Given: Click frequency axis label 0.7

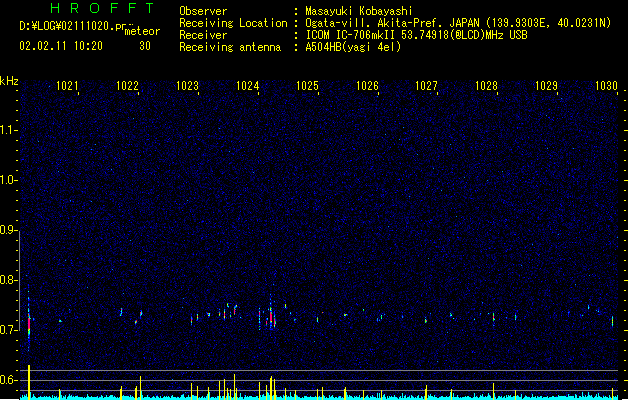Looking at the screenshot, I should point(8,330).
